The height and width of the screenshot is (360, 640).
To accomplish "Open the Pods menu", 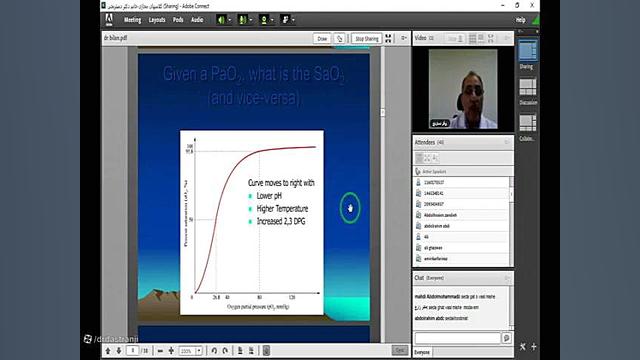I will (x=178, y=20).
